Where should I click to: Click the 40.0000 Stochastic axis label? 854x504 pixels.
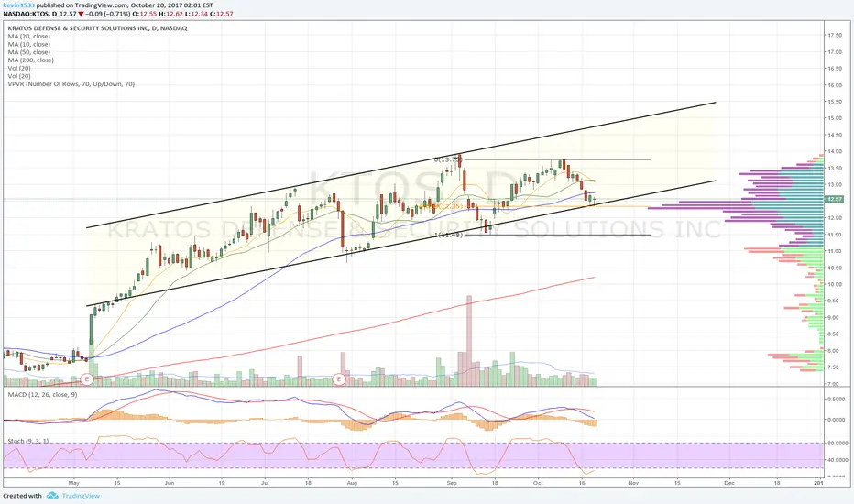tap(838, 460)
